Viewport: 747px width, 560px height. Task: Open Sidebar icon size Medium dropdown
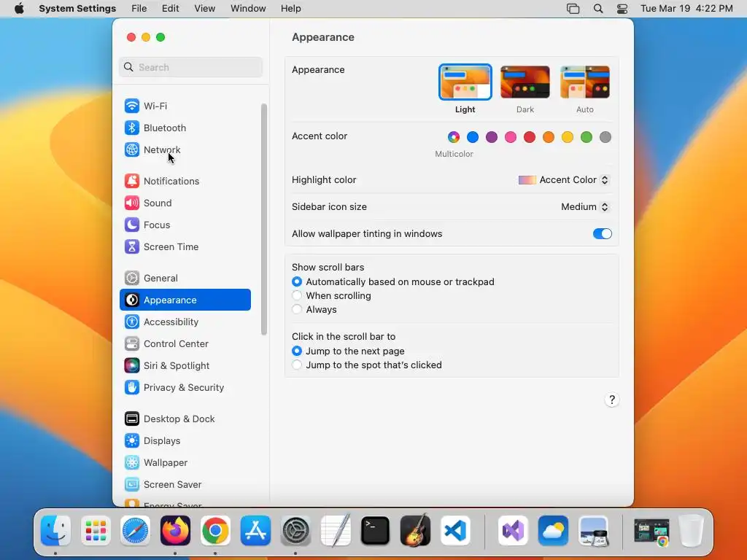coord(584,206)
